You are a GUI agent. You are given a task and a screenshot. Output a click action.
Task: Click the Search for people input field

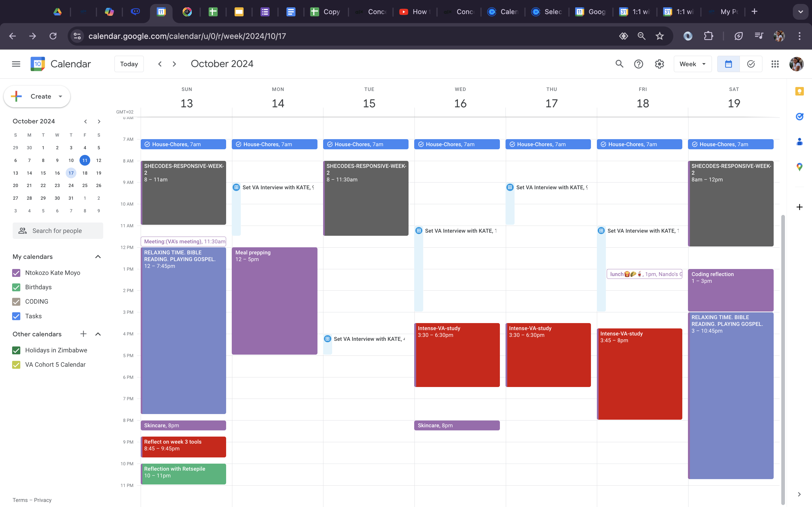pos(57,231)
